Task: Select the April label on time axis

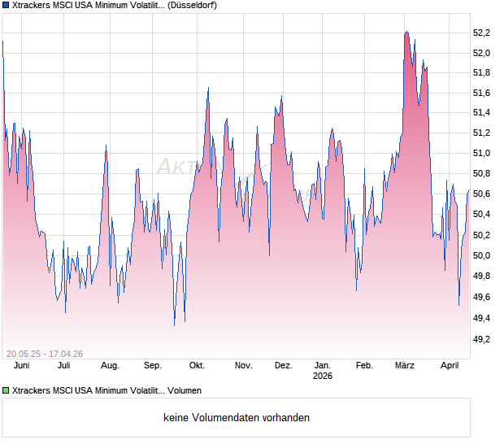Action: tap(450, 365)
